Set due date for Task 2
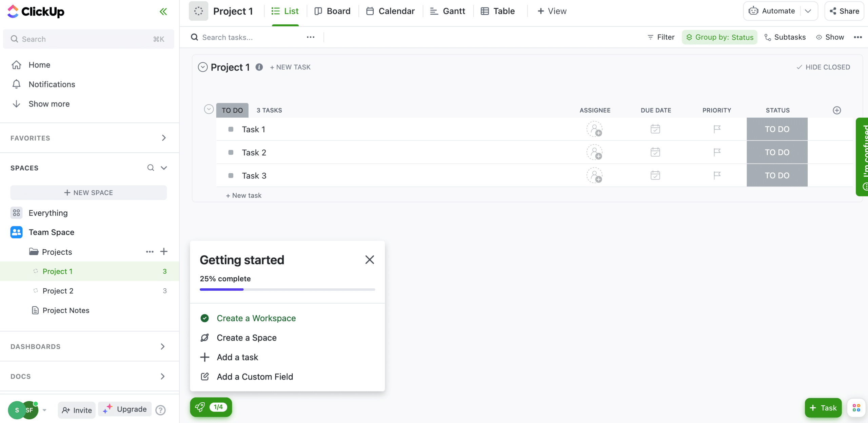The height and width of the screenshot is (423, 868). (655, 152)
